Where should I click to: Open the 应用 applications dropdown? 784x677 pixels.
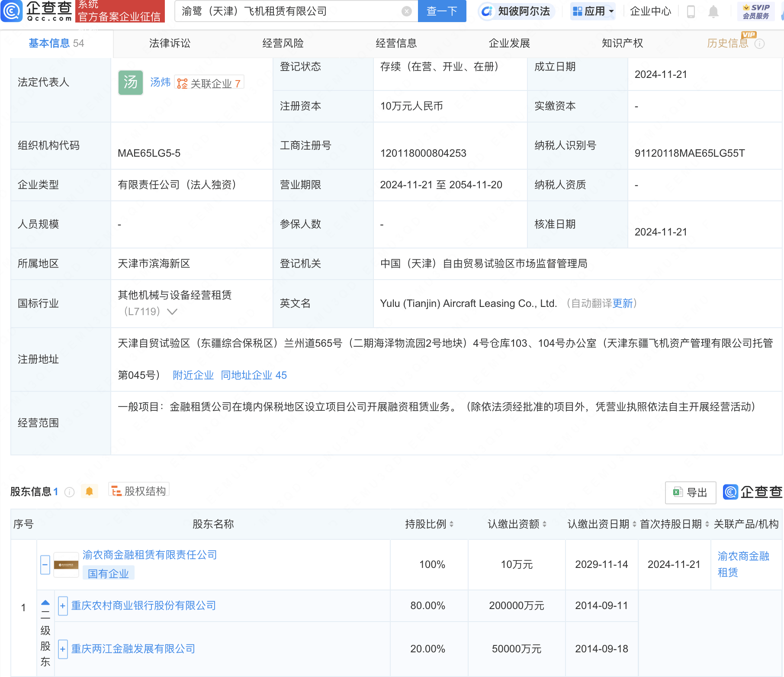592,11
